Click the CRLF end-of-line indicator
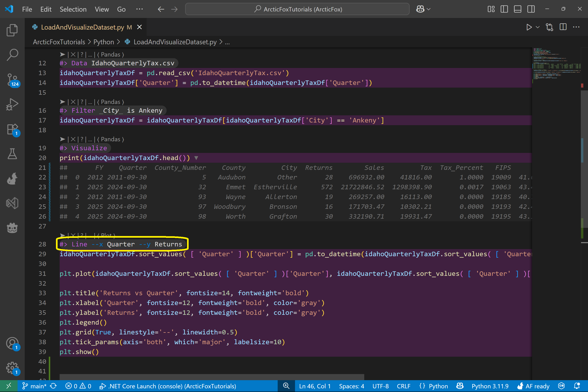588x392 pixels. [403, 386]
